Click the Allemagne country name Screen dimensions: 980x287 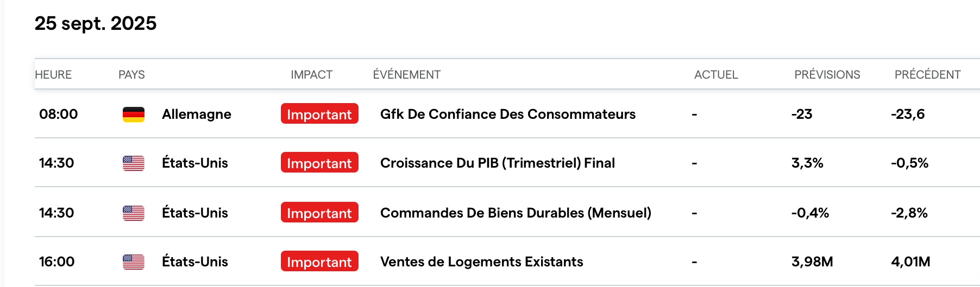(196, 114)
